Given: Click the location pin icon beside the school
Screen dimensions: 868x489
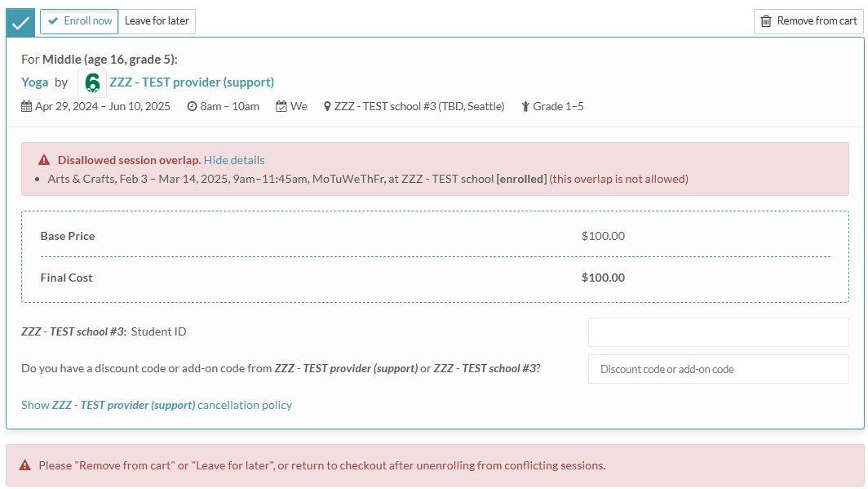Looking at the screenshot, I should tap(327, 106).
